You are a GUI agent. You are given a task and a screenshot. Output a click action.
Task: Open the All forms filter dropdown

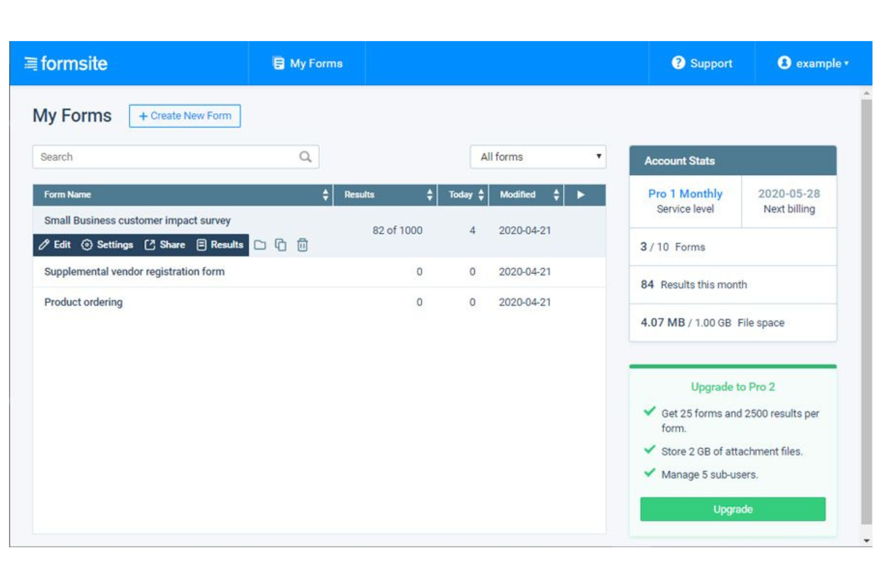(x=536, y=157)
